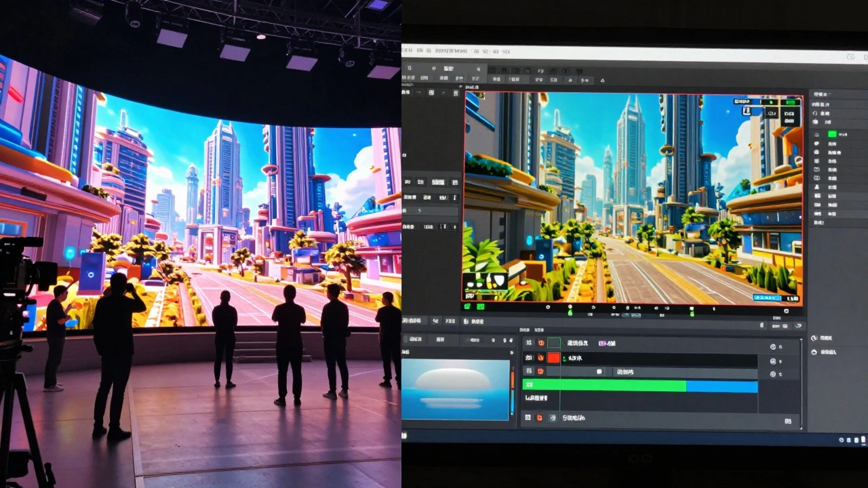Open the white dome over water preview thumbnail

coord(456,389)
